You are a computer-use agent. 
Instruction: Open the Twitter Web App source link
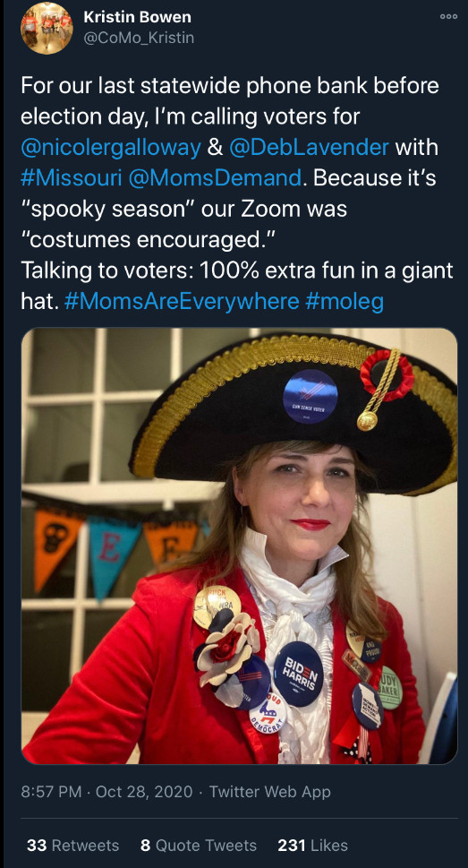pos(270,792)
